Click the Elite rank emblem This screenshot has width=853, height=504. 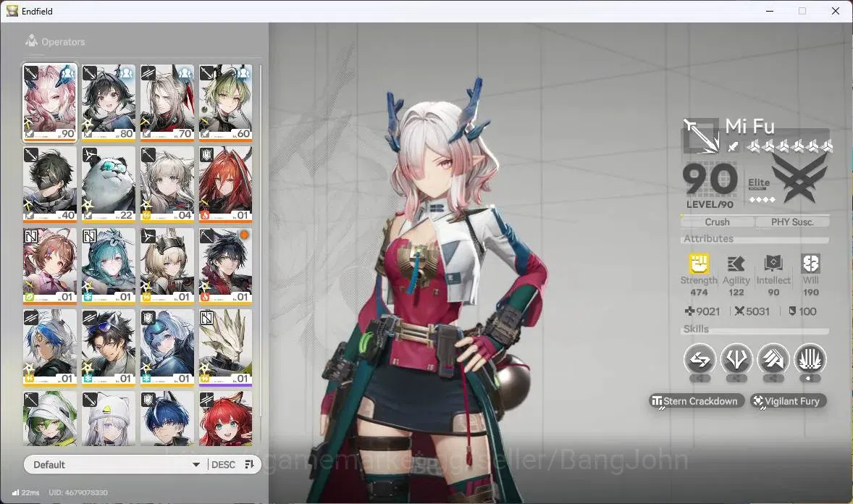[x=798, y=179]
